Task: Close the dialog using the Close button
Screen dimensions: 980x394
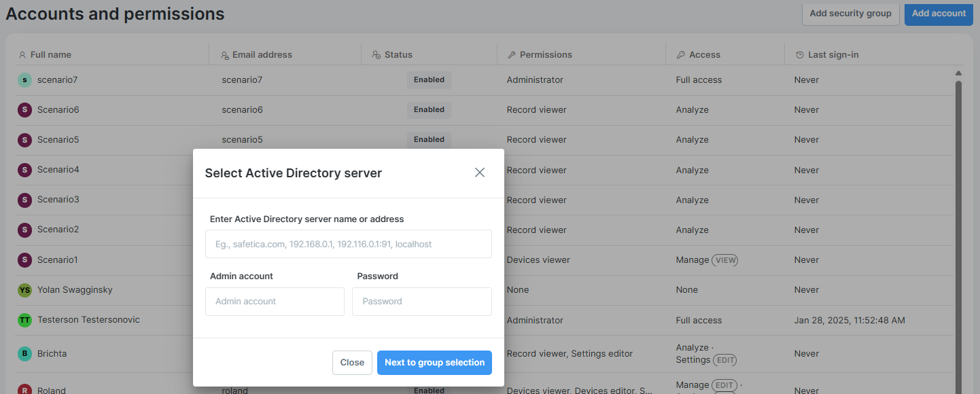Action: click(x=352, y=362)
